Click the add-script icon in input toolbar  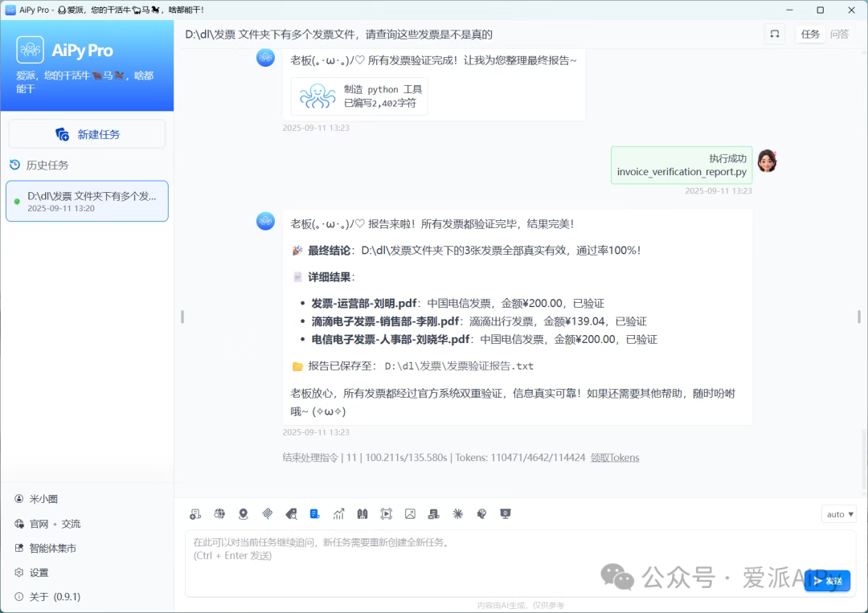[195, 514]
